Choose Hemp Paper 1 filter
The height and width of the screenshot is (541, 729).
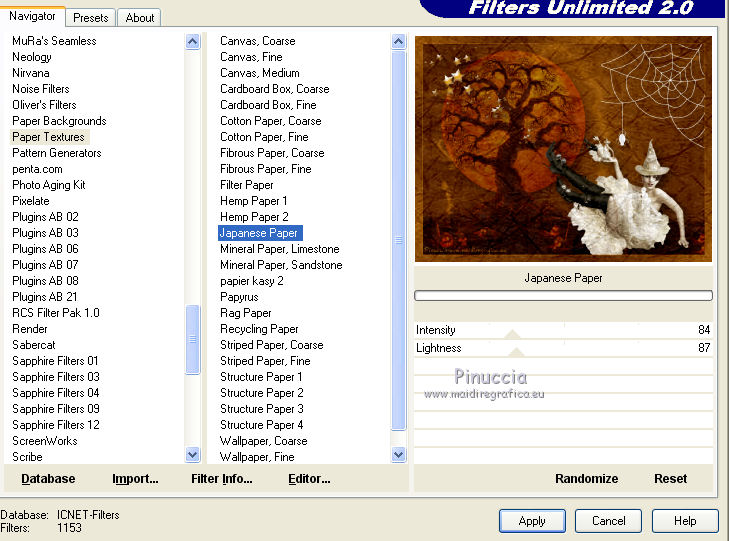click(253, 201)
